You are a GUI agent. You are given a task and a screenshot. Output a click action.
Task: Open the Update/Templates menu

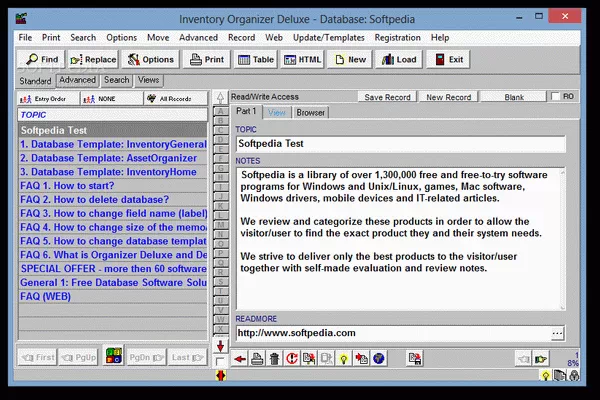click(x=329, y=38)
